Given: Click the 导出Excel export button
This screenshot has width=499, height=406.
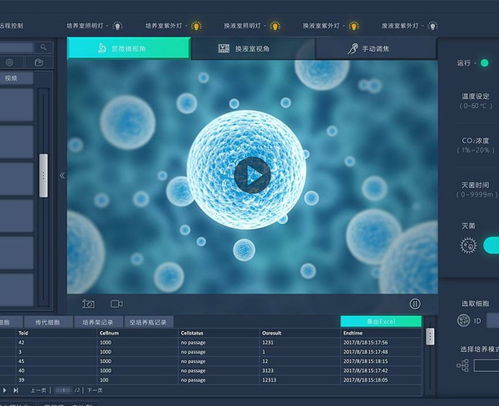Looking at the screenshot, I should 381,322.
